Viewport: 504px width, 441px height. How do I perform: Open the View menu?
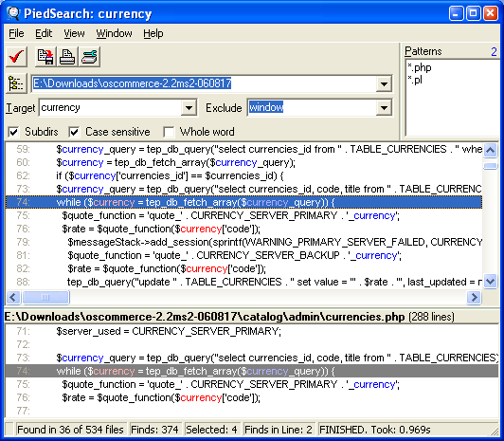click(74, 33)
